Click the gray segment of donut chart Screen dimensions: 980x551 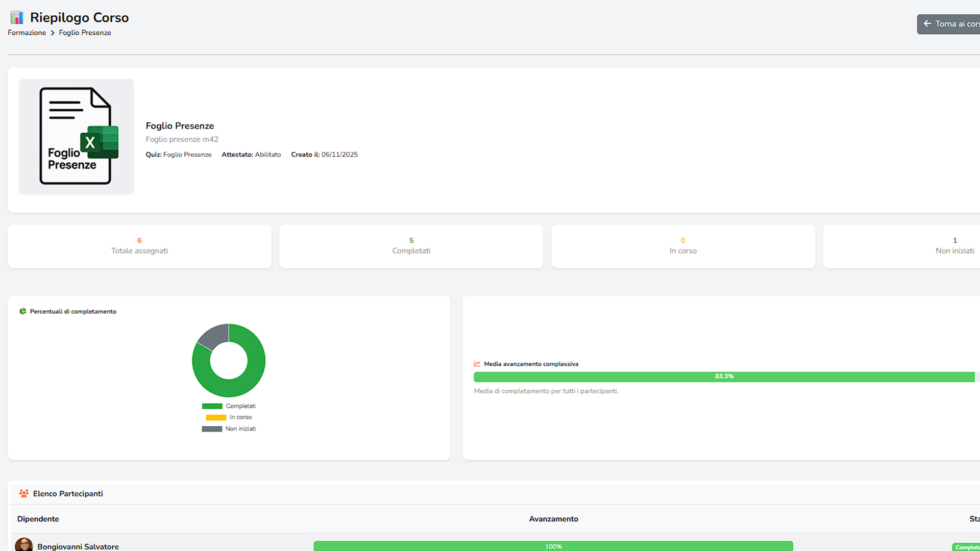click(x=215, y=335)
